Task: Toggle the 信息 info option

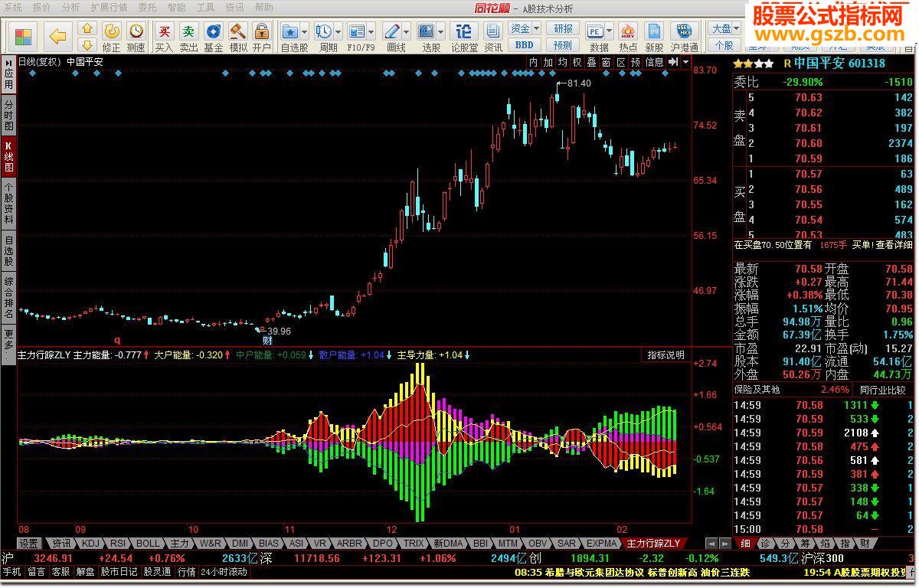Action: coord(655,62)
